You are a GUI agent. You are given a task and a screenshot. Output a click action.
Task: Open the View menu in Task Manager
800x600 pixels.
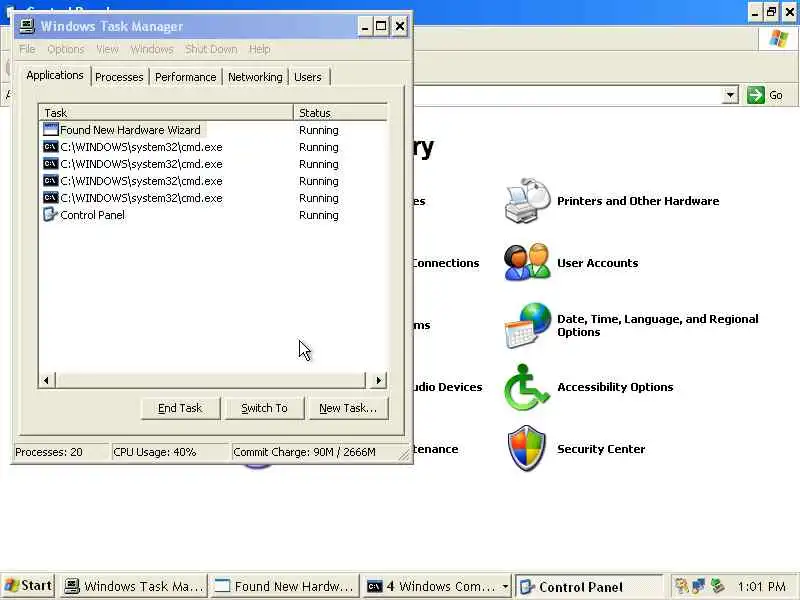[107, 49]
